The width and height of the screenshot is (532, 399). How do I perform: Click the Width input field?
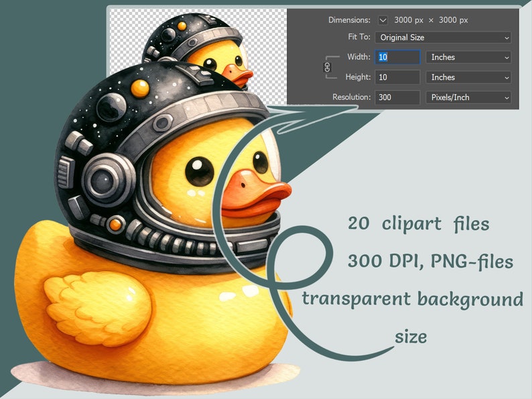point(397,57)
